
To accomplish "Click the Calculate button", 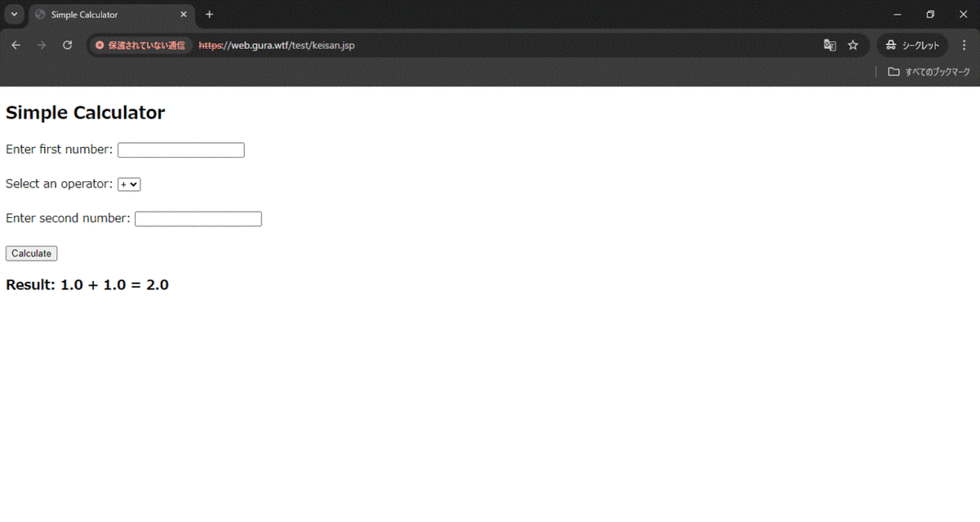I will [x=31, y=253].
